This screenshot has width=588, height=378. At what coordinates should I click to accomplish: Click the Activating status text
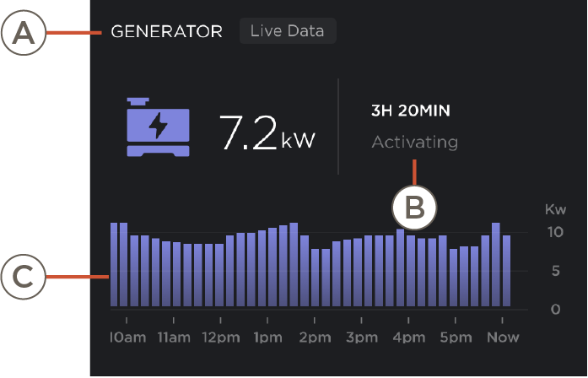414,142
